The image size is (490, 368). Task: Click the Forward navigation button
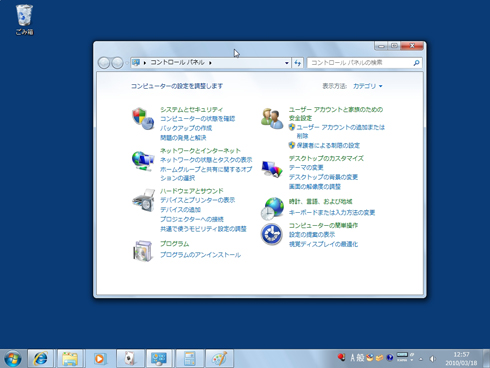(117, 63)
